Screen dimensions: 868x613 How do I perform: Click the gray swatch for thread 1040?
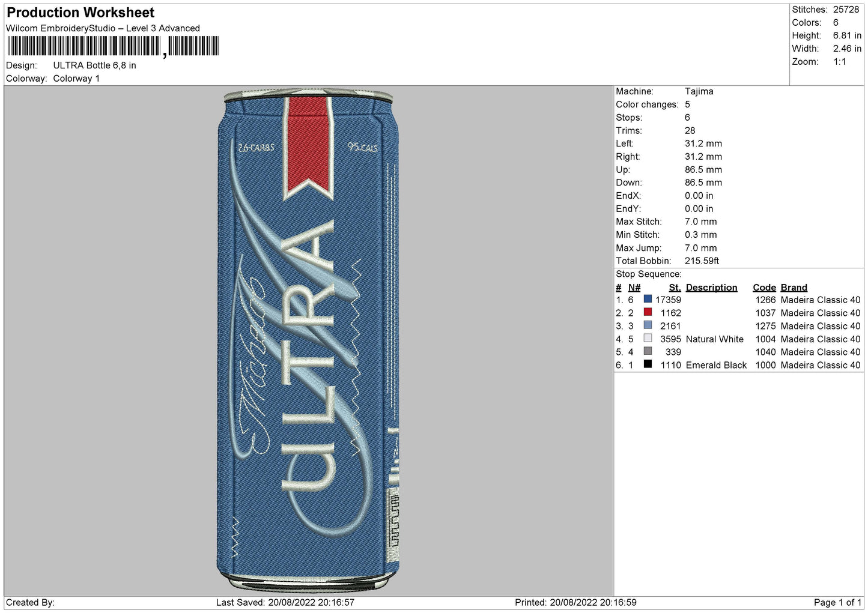pyautogui.click(x=648, y=351)
